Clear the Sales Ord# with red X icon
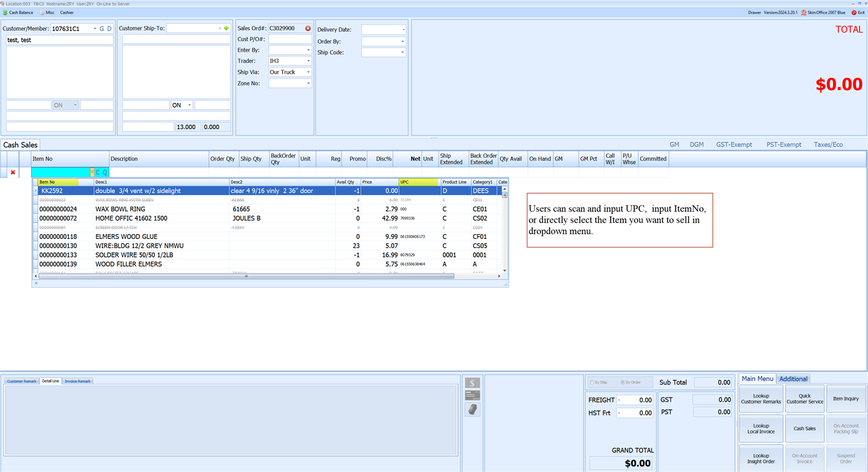The image size is (868, 472). pos(308,28)
